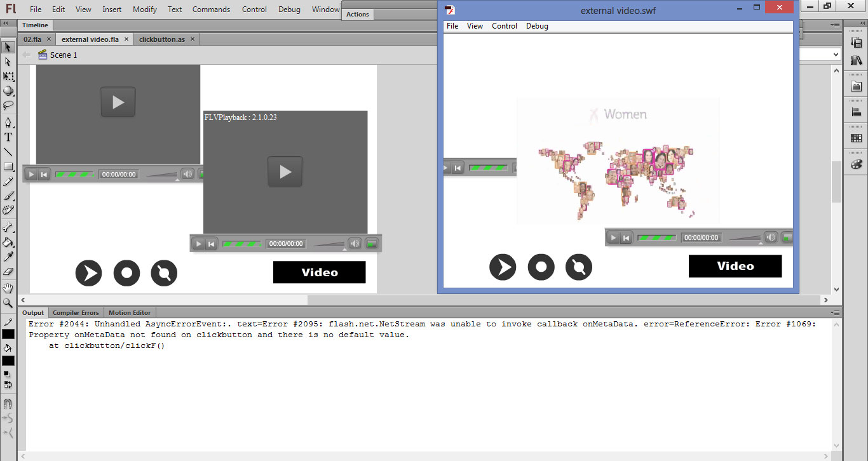The image size is (868, 461).
Task: Select the Deco tool
Action: tap(8, 210)
